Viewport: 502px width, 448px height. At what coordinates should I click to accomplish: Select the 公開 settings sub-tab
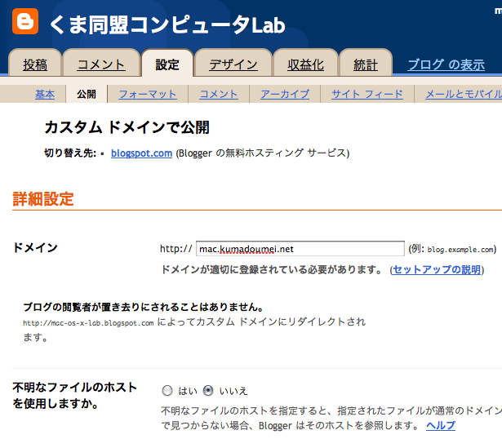pos(87,94)
